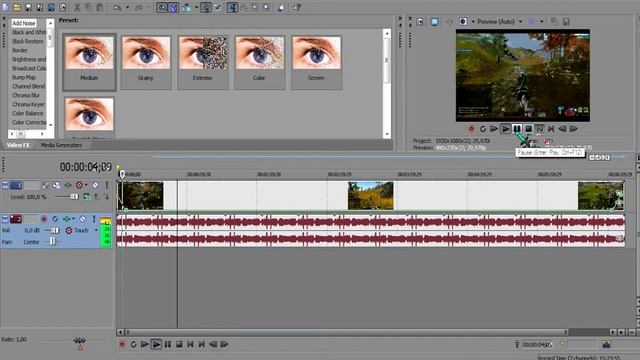Select Chroma Blur effect in list

[26, 95]
